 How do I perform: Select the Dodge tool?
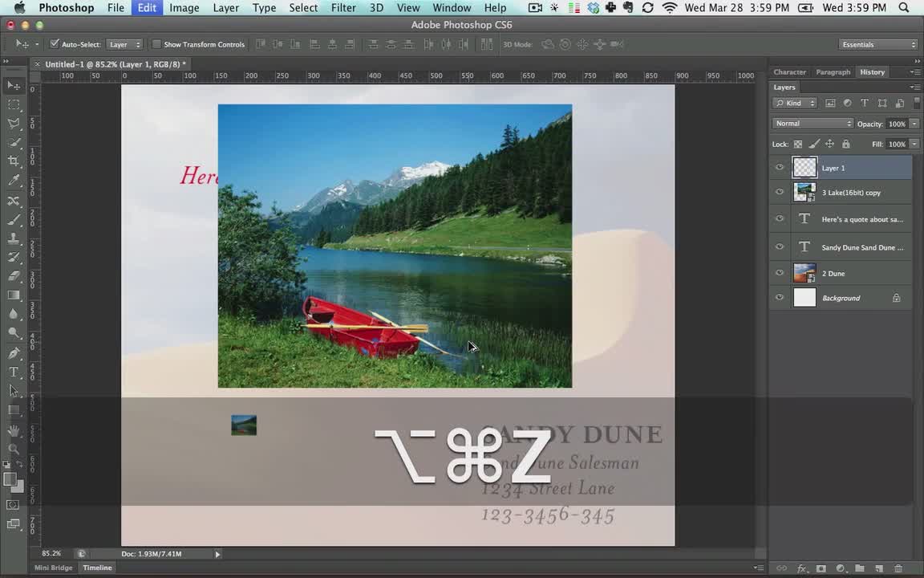click(x=14, y=332)
